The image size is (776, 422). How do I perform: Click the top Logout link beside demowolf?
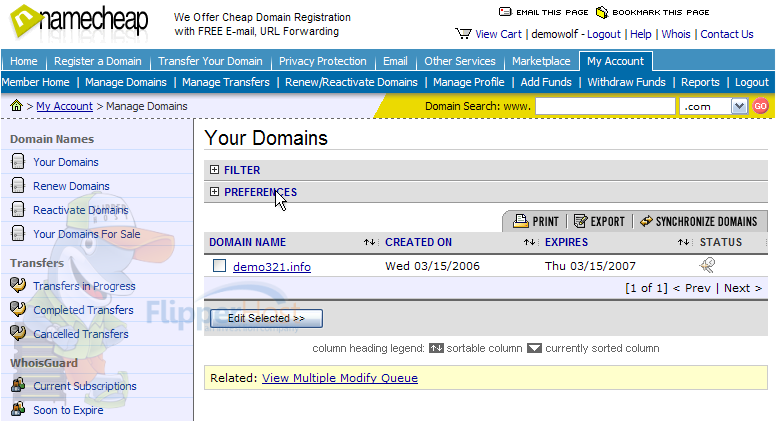pyautogui.click(x=603, y=34)
